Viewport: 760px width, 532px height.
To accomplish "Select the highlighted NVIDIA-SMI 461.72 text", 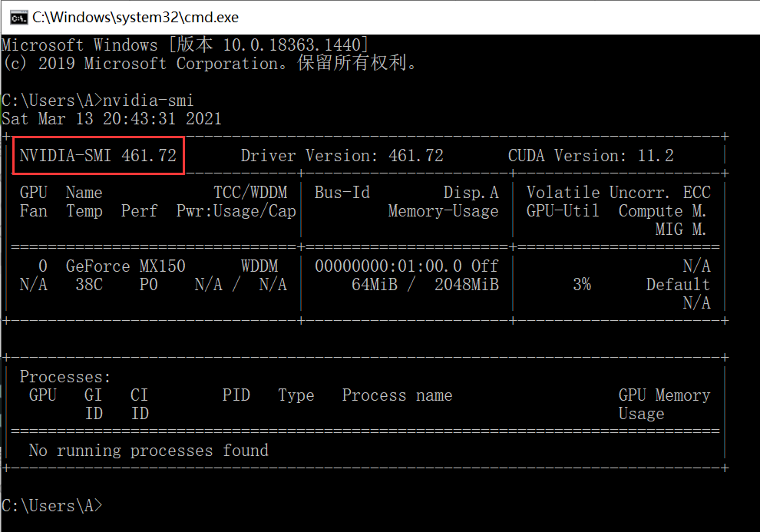I will 97,155.
